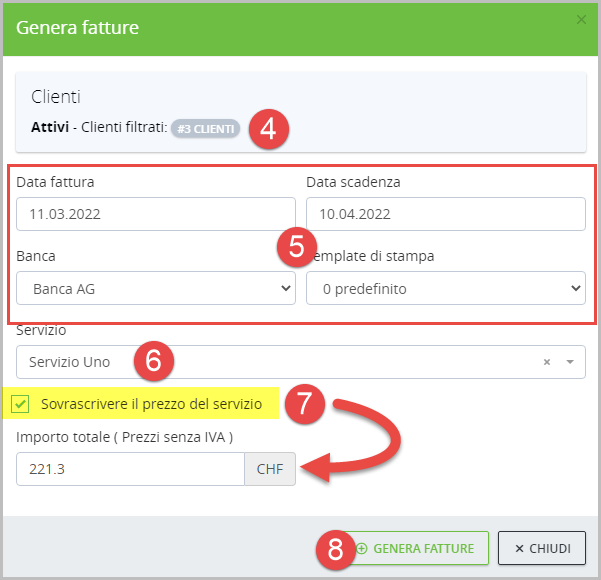The image size is (601, 580).
Task: Clear the Servizio Uno selection with the x icon
Action: pyautogui.click(x=547, y=362)
